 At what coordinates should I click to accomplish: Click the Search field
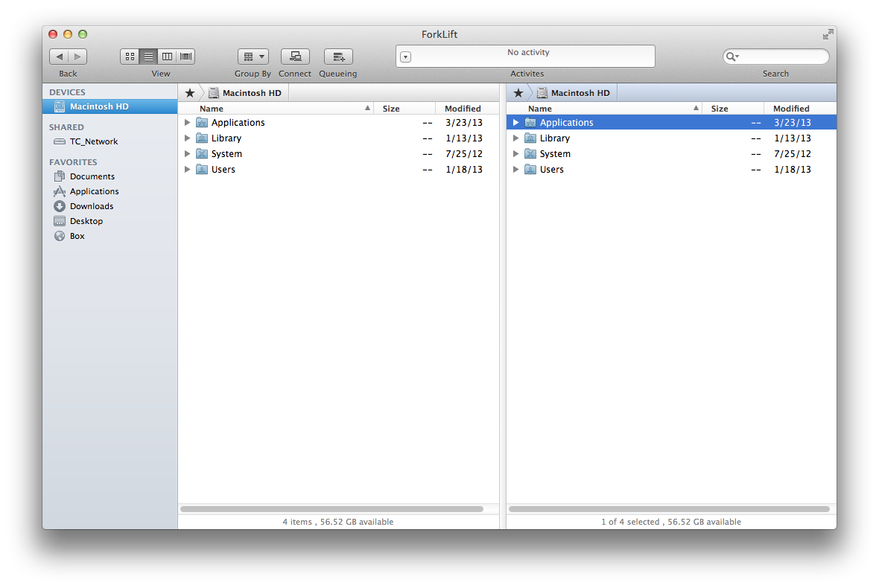(776, 57)
